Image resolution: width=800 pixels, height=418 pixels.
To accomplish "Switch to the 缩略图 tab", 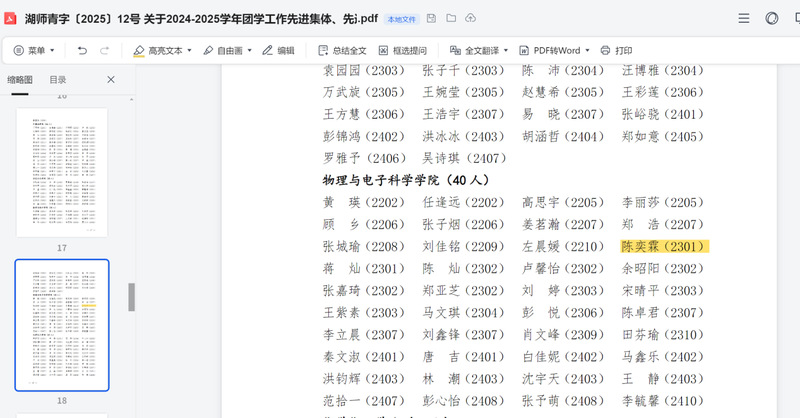I will click(20, 79).
